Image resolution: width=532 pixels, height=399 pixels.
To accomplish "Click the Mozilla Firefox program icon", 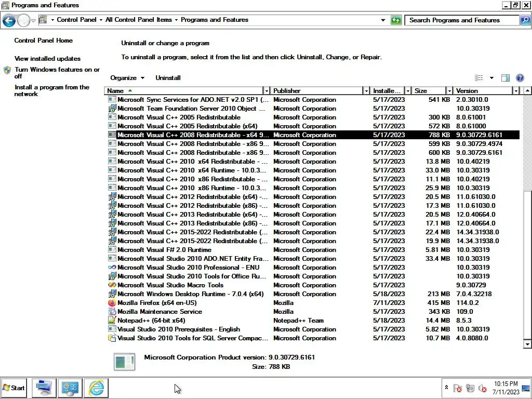I will tap(112, 303).
